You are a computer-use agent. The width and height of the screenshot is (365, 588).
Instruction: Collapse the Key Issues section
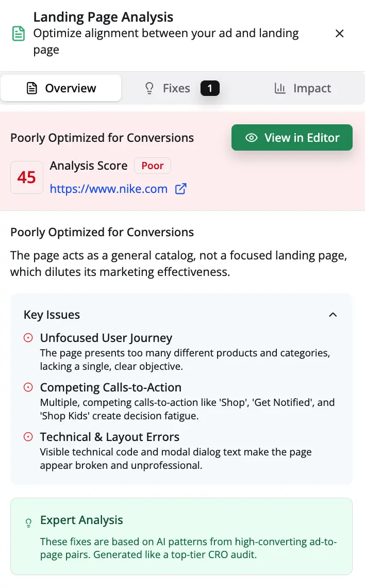pyautogui.click(x=333, y=315)
